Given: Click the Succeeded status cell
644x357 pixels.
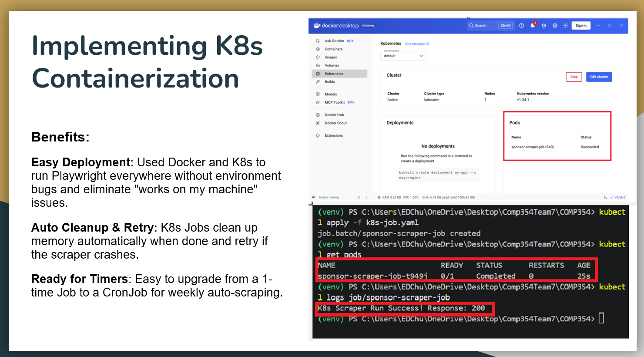Looking at the screenshot, I should tap(590, 147).
